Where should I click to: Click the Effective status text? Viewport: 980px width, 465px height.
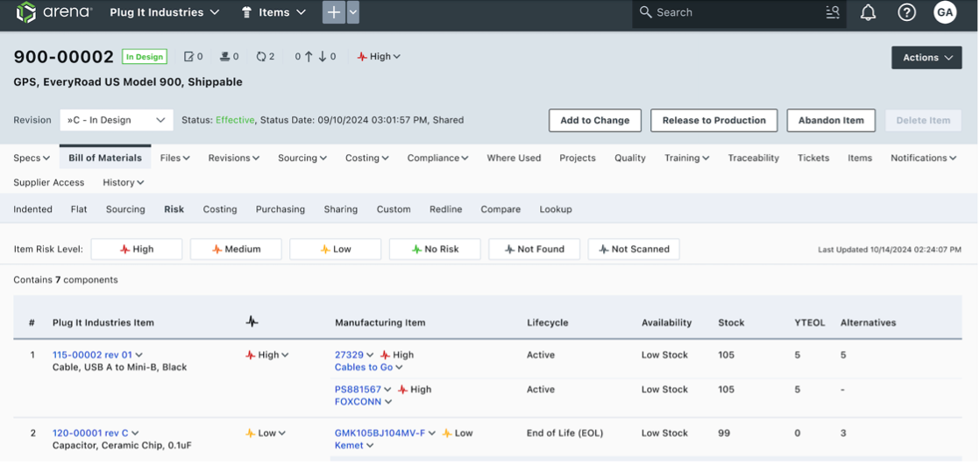coord(235,120)
